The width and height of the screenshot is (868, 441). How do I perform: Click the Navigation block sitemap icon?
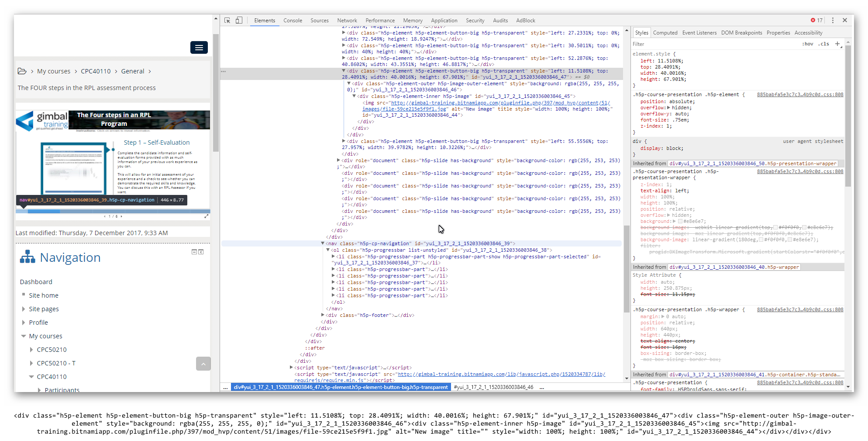[28, 257]
